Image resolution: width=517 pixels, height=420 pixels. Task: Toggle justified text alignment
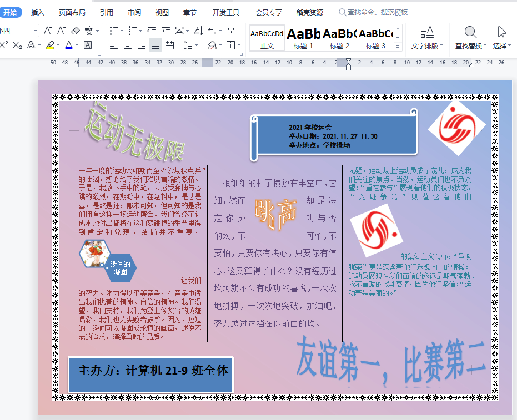[x=155, y=45]
